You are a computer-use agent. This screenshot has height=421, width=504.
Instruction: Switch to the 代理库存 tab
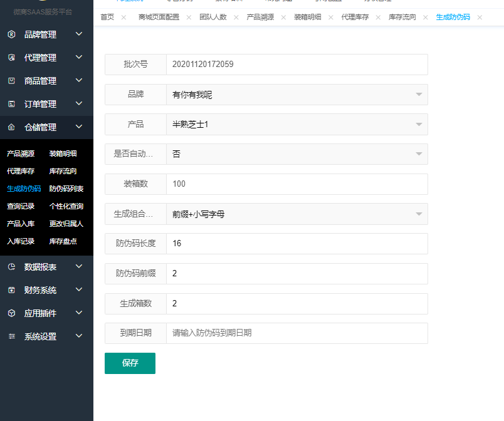point(355,17)
